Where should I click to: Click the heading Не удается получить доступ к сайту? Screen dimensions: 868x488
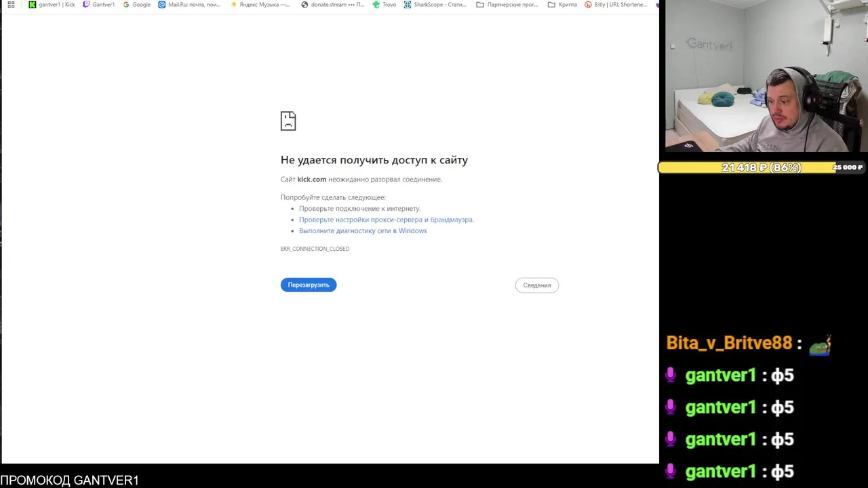coord(374,160)
